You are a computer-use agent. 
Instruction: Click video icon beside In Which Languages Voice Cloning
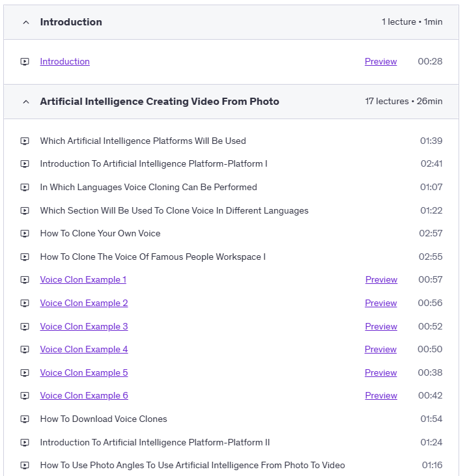pos(25,188)
